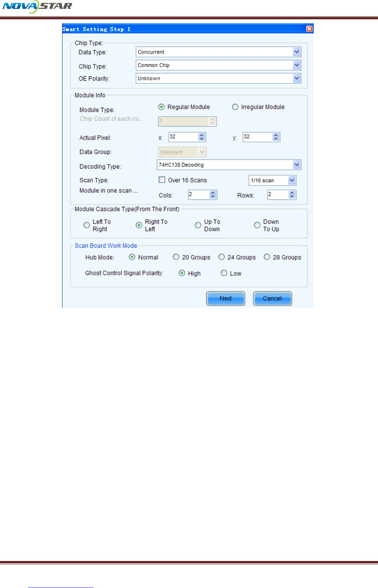Click the Cancel button

click(x=272, y=299)
